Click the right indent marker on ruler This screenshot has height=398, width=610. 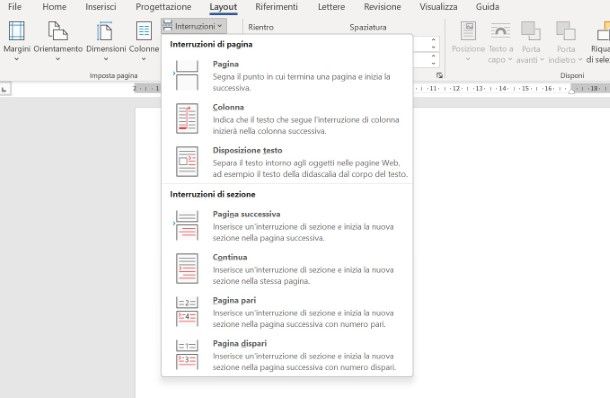(x=571, y=90)
